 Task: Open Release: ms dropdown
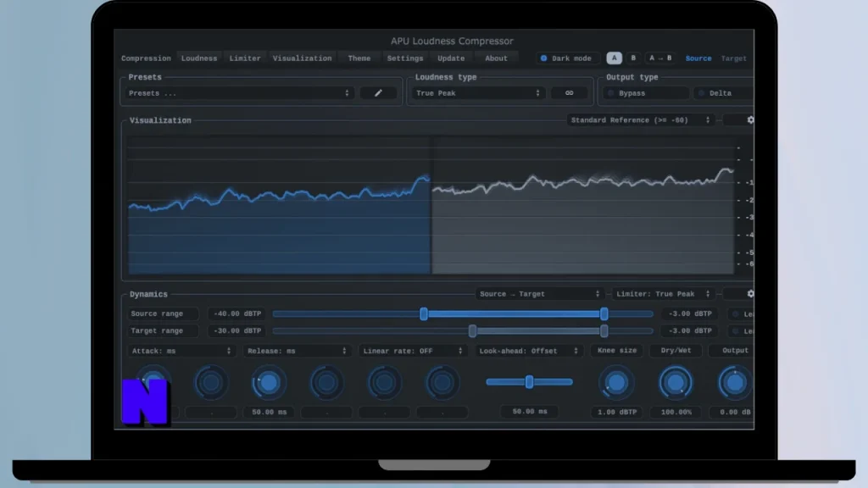click(298, 351)
